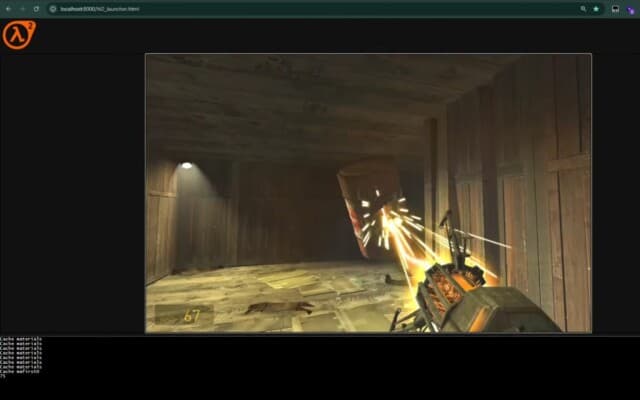Open site information icon beside the URL
This screenshot has width=640, height=400.
coord(53,9)
